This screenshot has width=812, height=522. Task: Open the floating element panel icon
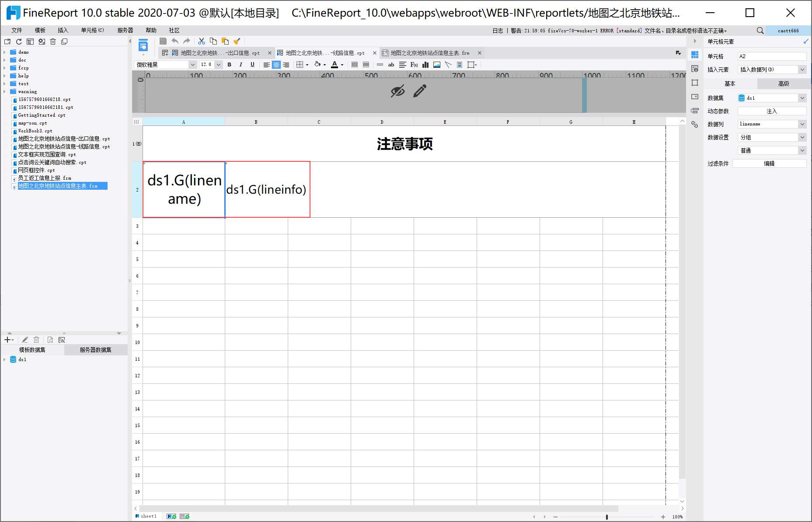tap(695, 83)
